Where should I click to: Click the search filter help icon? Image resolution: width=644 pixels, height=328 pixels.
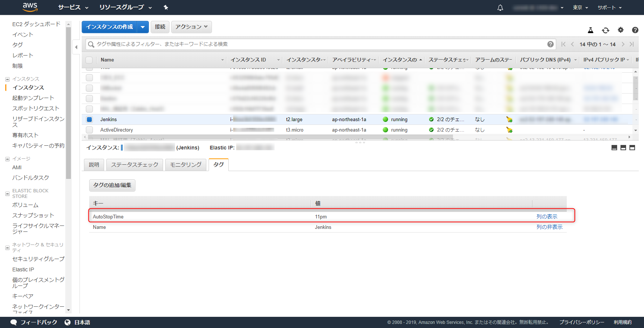pyautogui.click(x=550, y=44)
